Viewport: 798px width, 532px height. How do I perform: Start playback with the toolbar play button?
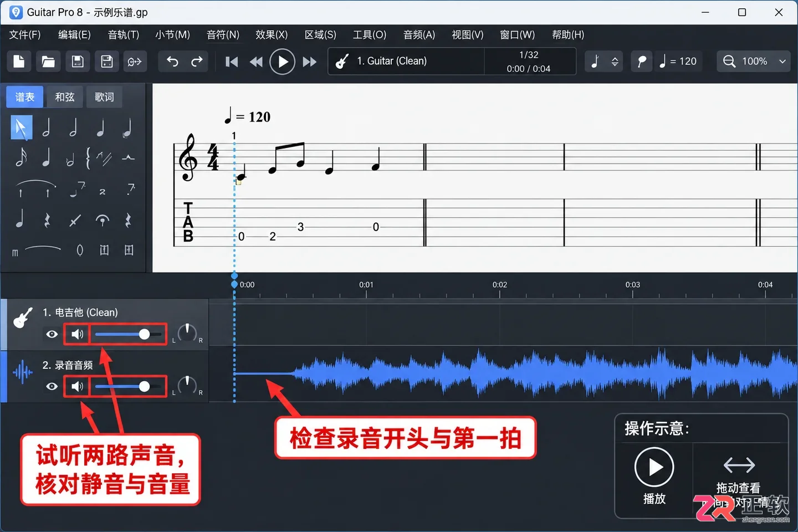tap(282, 62)
